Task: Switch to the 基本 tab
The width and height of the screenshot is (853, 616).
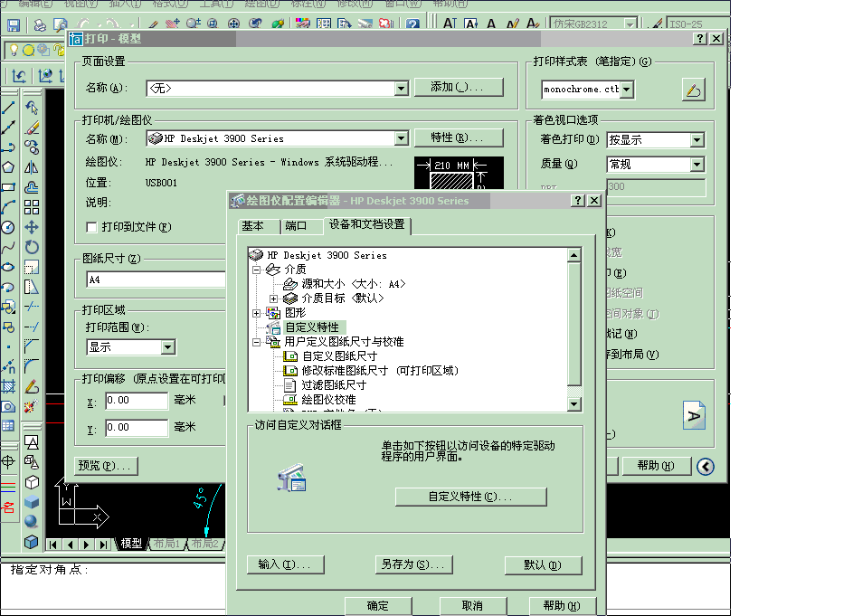Action: tap(253, 226)
